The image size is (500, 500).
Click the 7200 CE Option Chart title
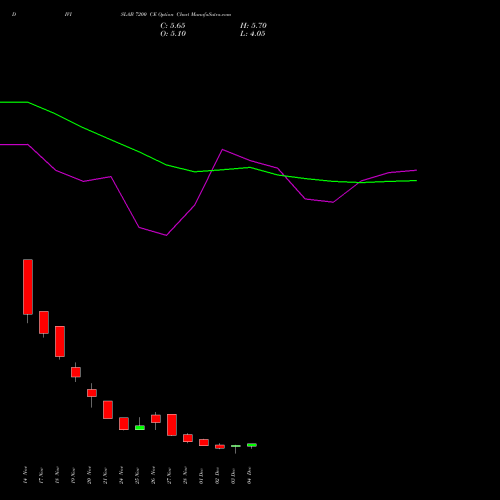pos(176,15)
